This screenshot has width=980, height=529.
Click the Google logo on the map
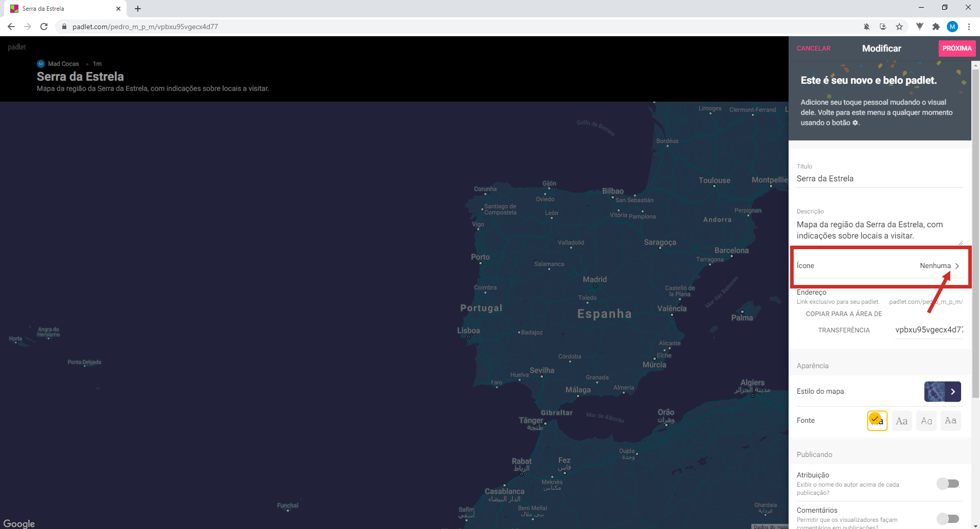pyautogui.click(x=19, y=523)
